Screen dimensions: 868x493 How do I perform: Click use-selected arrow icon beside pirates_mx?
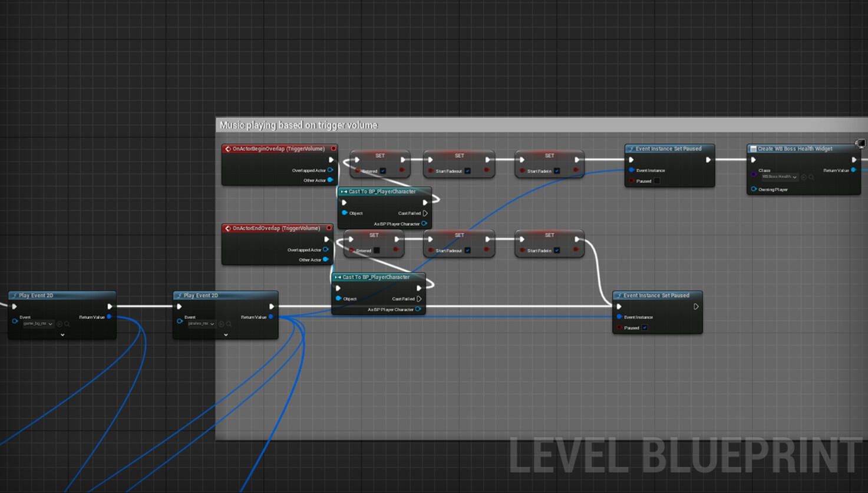point(222,324)
